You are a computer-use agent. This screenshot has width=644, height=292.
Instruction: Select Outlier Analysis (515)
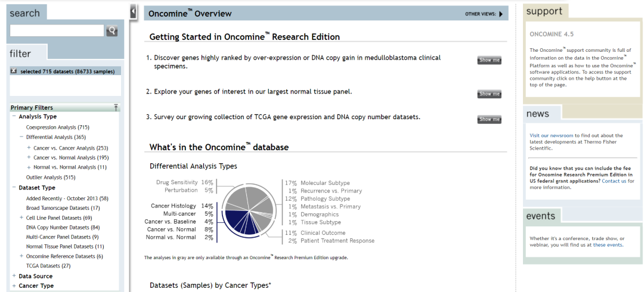(x=51, y=178)
